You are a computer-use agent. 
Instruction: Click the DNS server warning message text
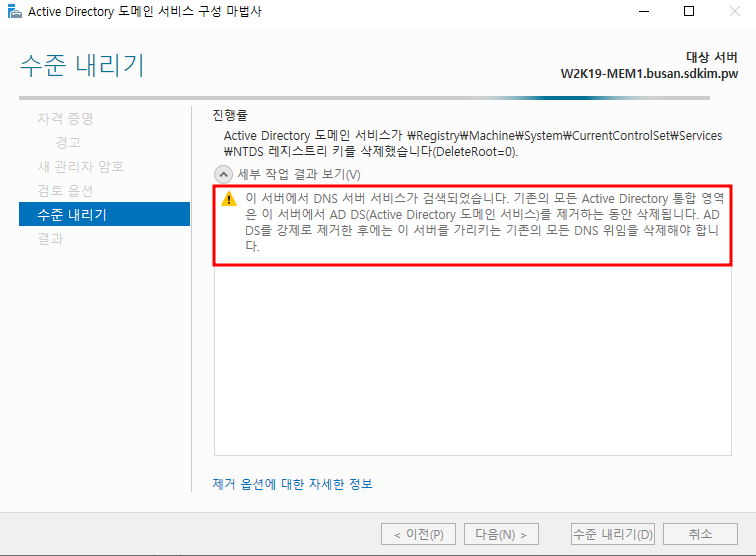(x=484, y=222)
